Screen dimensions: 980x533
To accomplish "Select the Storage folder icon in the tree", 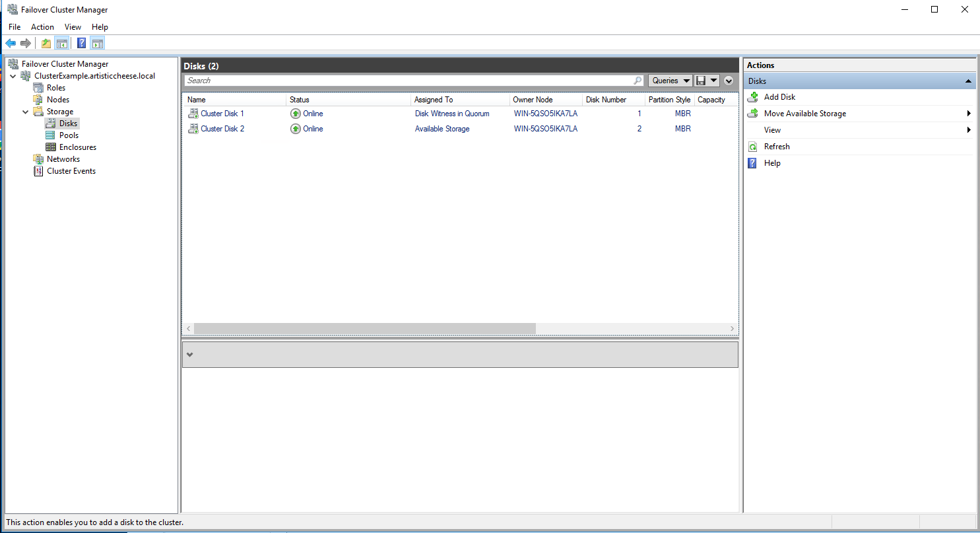I will tap(38, 112).
